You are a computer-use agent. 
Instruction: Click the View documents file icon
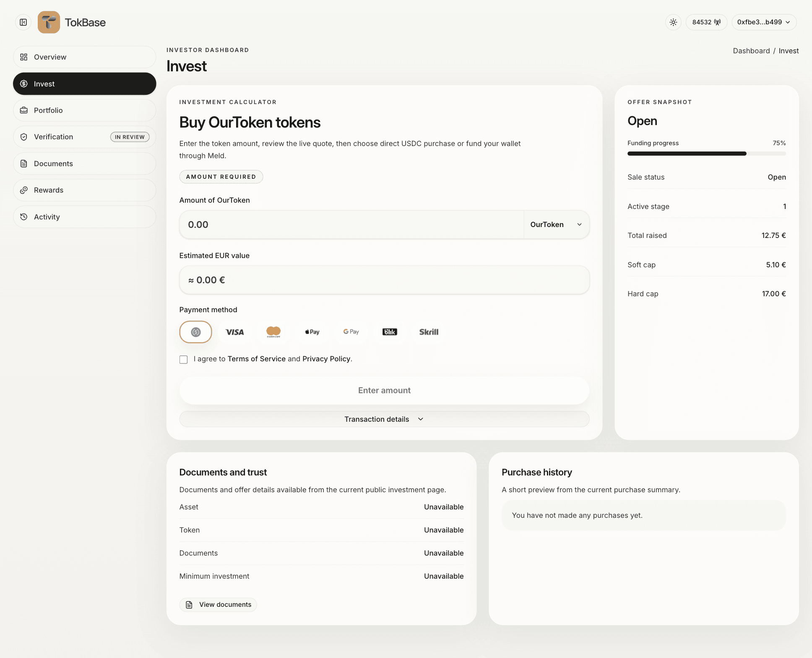tap(189, 605)
